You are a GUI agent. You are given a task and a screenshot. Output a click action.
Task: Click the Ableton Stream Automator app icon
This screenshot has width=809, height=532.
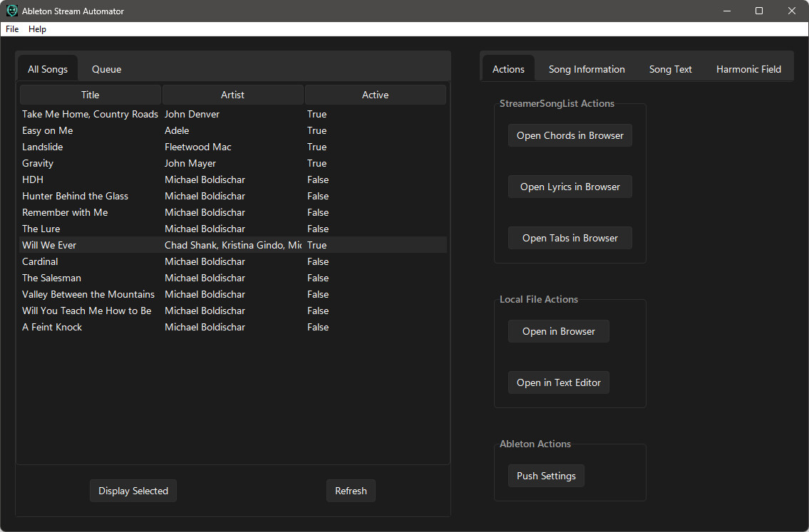(x=12, y=11)
